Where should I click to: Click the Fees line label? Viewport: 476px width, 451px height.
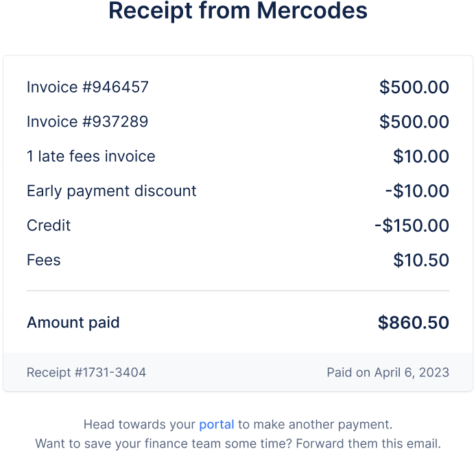coord(44,260)
